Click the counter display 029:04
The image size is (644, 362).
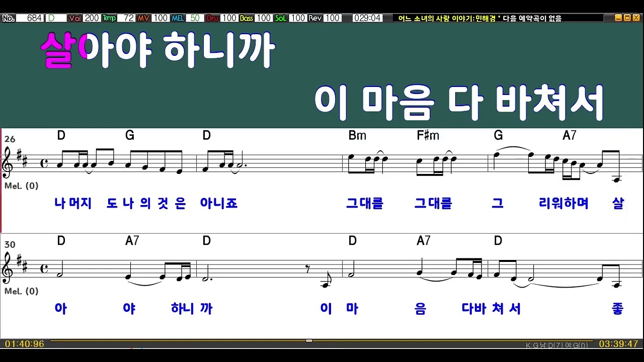[x=367, y=18]
